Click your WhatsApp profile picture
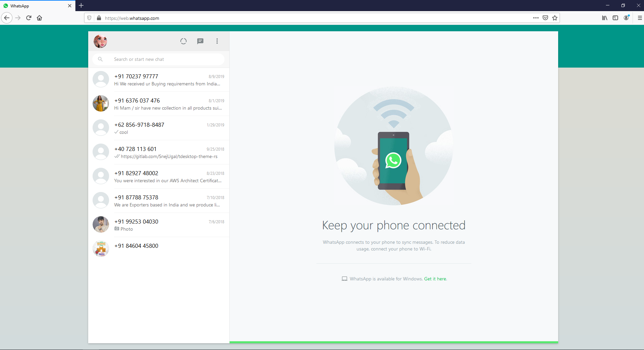The height and width of the screenshot is (350, 644). click(100, 41)
